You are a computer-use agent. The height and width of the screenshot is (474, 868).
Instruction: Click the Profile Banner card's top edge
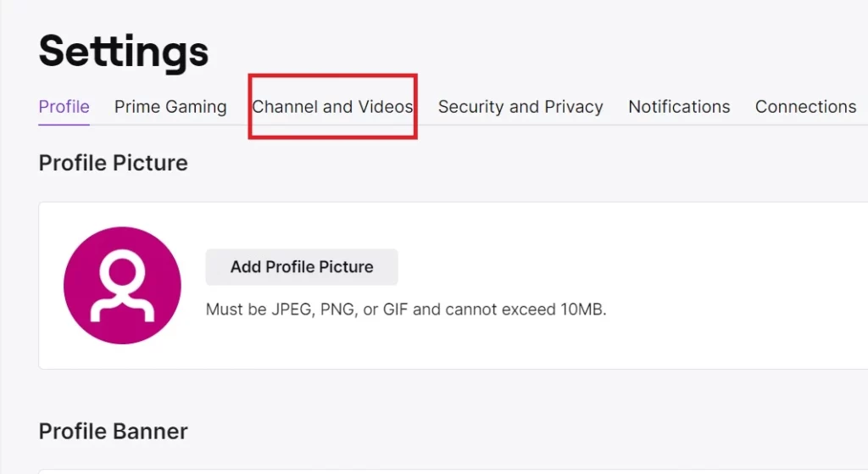pos(453,471)
